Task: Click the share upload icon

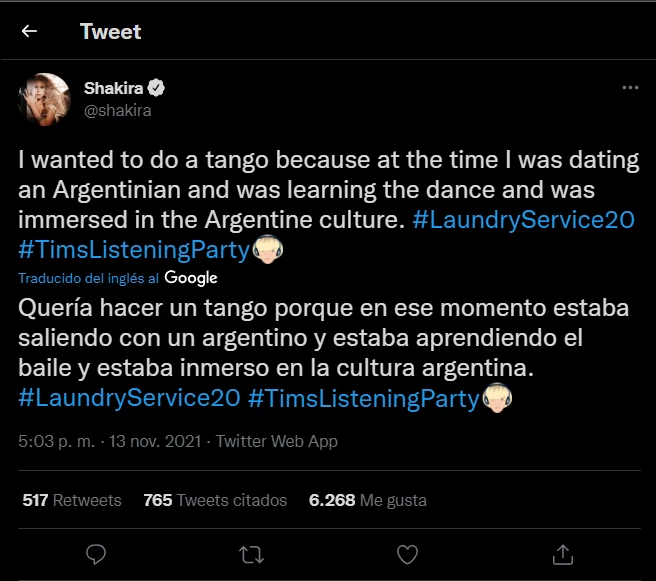Action: 563,553
